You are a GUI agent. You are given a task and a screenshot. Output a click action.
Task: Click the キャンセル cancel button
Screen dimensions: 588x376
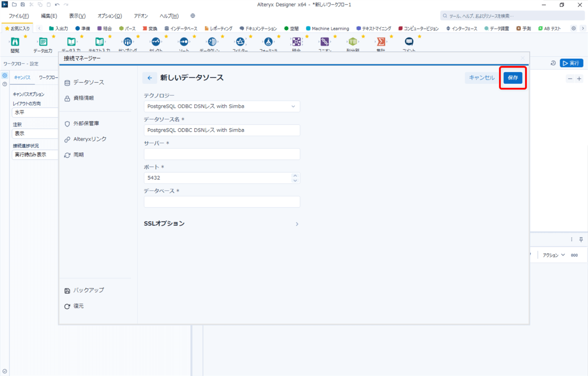point(482,78)
